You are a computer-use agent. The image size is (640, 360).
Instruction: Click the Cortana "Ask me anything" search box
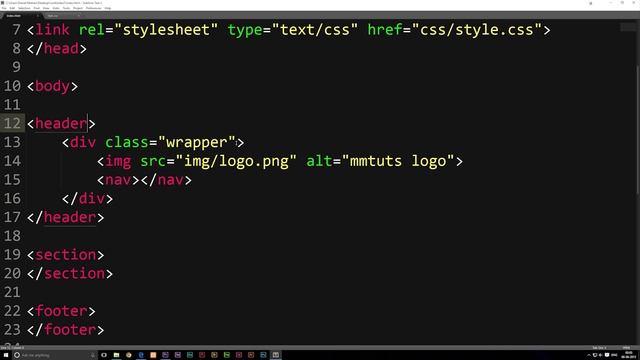point(55,355)
